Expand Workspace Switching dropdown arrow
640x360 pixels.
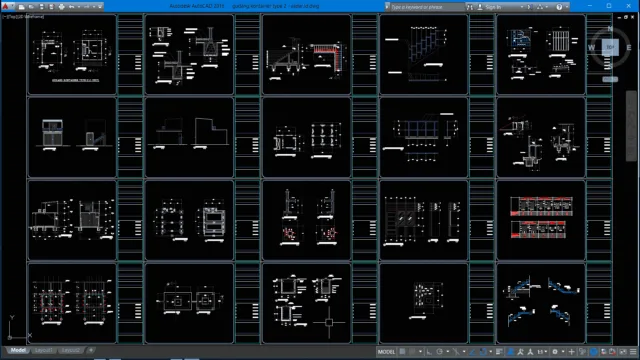pyautogui.click(x=563, y=351)
